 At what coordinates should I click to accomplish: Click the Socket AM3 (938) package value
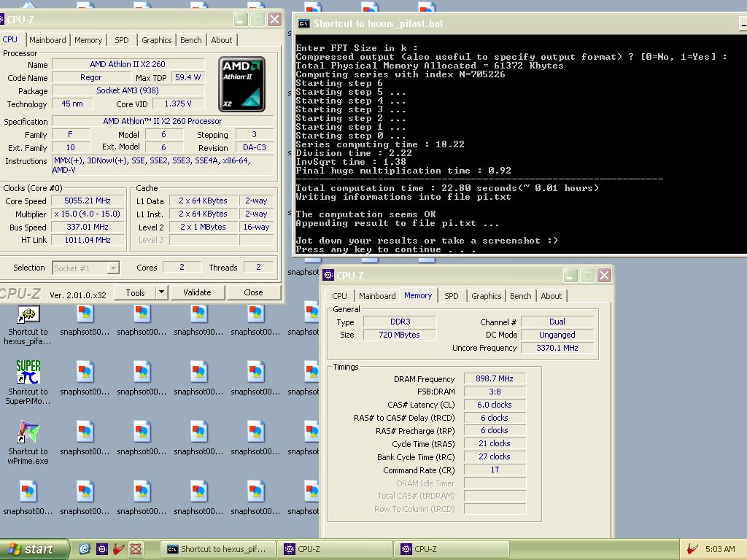coord(128,90)
